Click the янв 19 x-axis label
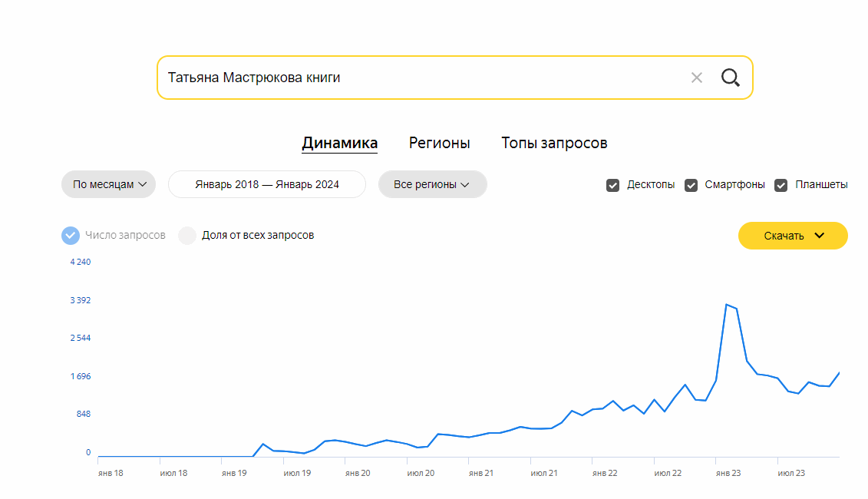This screenshot has width=868, height=499. (x=234, y=474)
